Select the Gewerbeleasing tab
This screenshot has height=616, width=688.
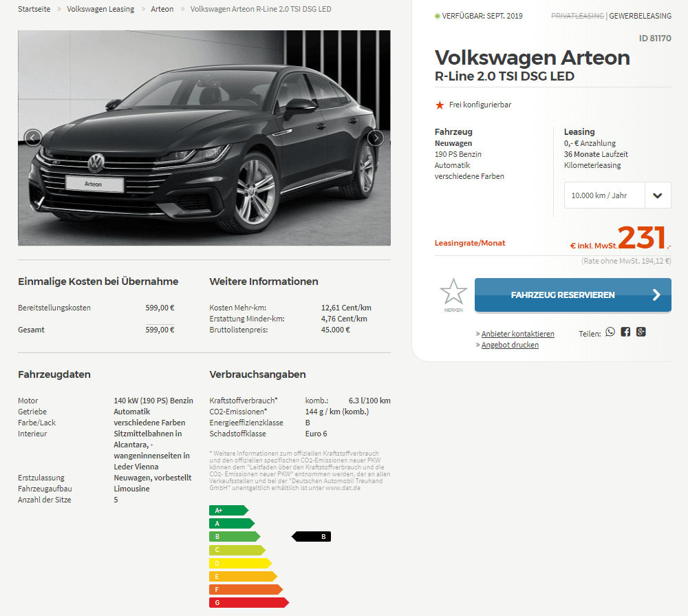click(640, 16)
